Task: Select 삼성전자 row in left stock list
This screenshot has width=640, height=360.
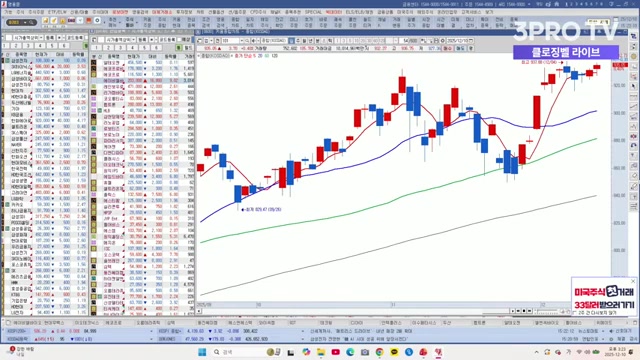Action: [45, 60]
